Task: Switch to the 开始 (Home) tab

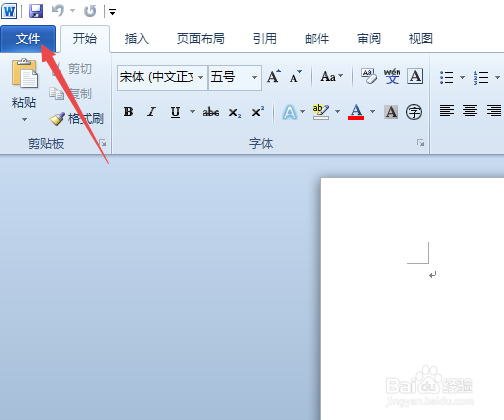Action: click(85, 39)
